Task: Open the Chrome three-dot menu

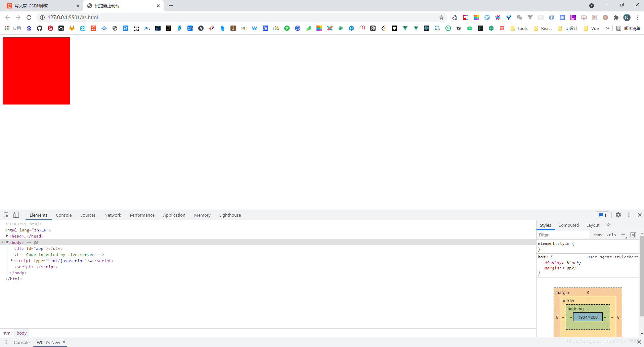Action: [638, 17]
